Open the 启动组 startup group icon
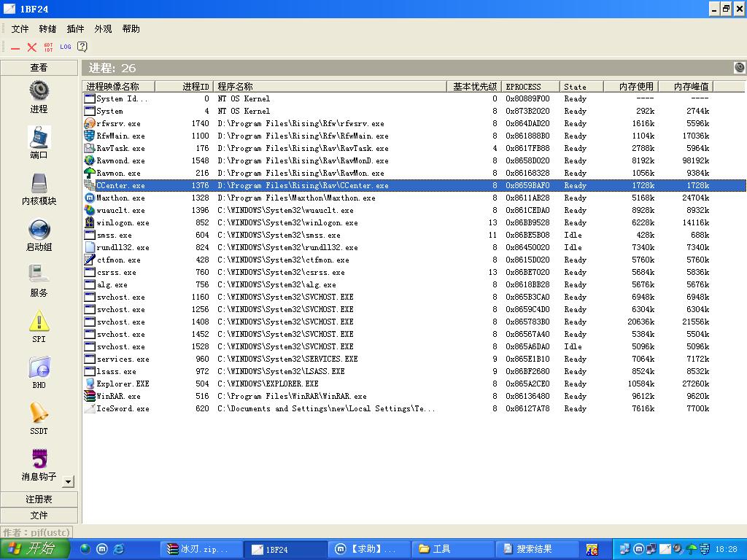This screenshot has height=560, width=747. (39, 229)
